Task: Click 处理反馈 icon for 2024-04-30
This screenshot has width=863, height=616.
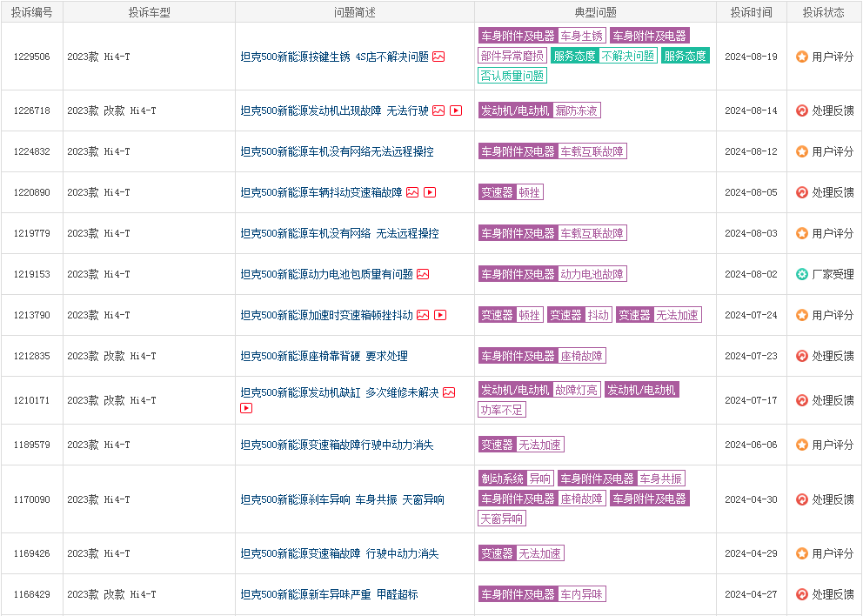Action: pos(802,499)
